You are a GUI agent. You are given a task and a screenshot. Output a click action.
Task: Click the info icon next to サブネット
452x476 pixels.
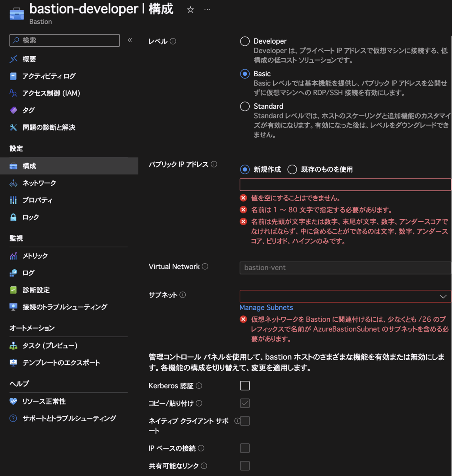click(183, 295)
